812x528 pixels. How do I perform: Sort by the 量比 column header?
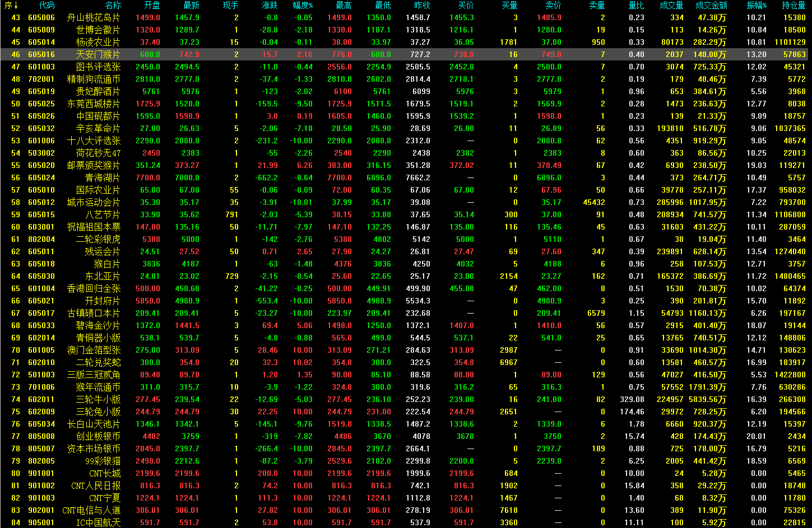[636, 5]
